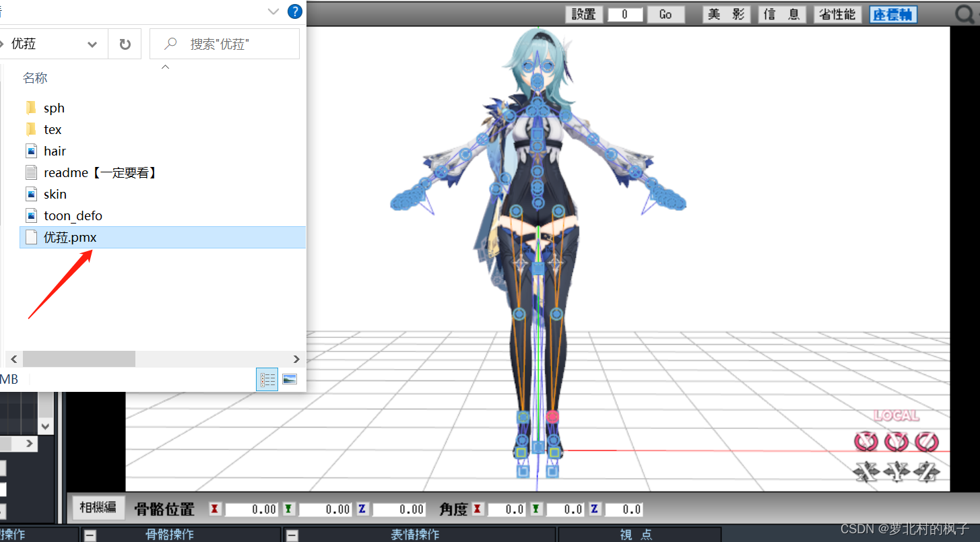Click the 优菈 address bar path segment
The height and width of the screenshot is (542, 980).
24,44
